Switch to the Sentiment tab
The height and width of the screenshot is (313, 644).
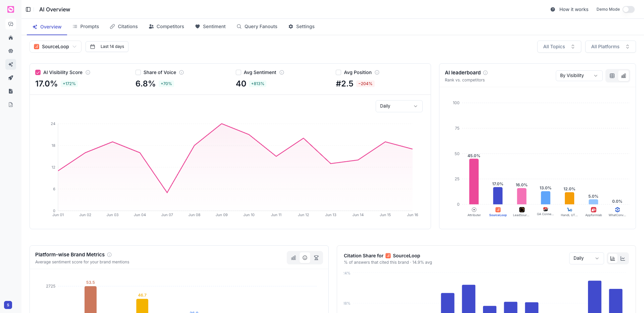[x=210, y=26]
